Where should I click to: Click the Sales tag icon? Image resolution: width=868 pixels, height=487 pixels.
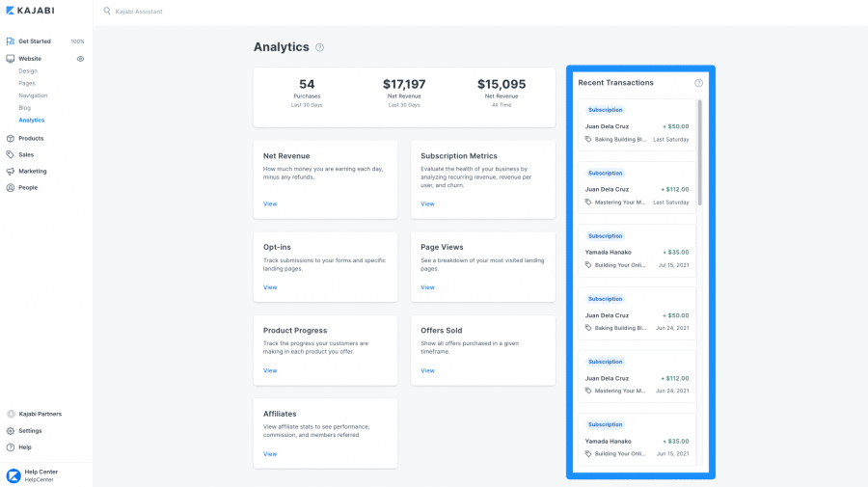[10, 154]
